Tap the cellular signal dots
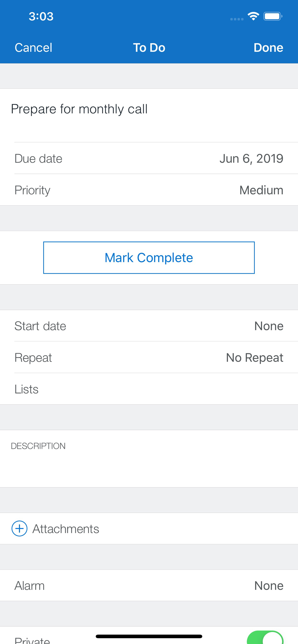 pos(237,19)
